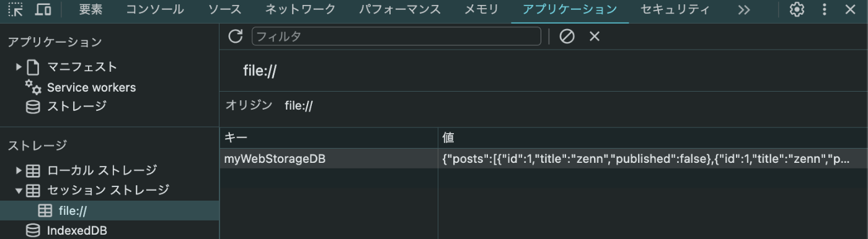Activate the inspect element picker icon
Image resolution: width=868 pixels, height=239 pixels.
click(15, 9)
